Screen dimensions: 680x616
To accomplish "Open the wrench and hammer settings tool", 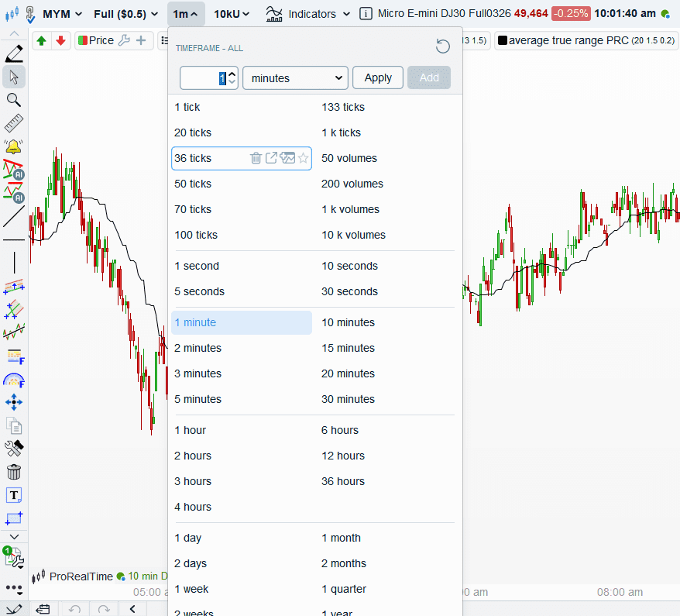I will (14, 449).
